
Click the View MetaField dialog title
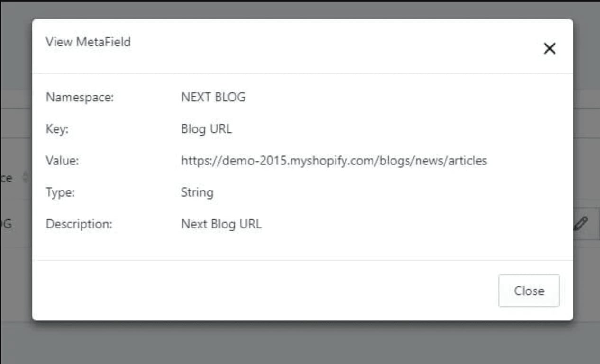tap(88, 42)
